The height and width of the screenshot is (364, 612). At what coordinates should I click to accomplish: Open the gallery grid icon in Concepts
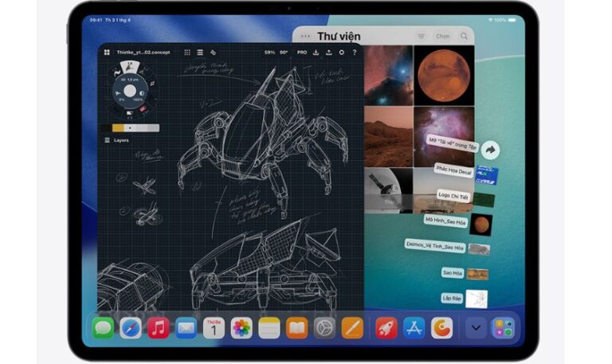tap(107, 53)
